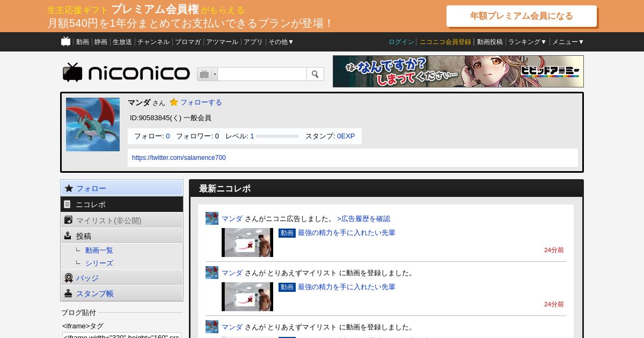
Task: Open アプリ in top navigation
Action: pos(253,42)
